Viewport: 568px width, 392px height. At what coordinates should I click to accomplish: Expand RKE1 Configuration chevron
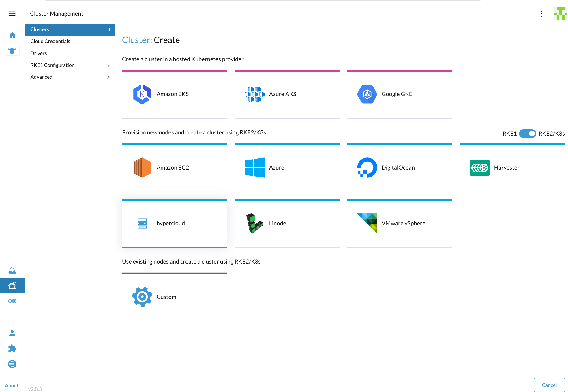108,65
